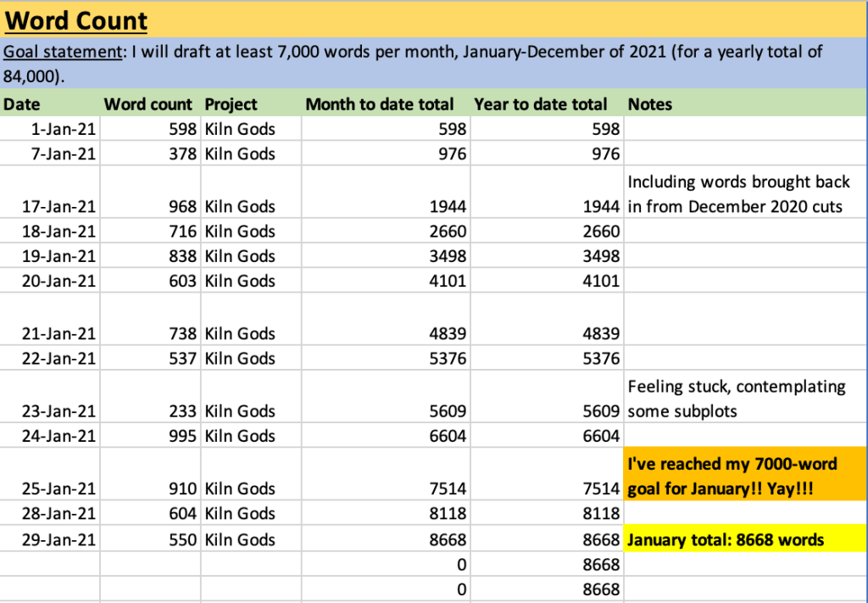
Task: Click Kiln Gods in the 29-Jan-21 row
Action: (x=251, y=539)
